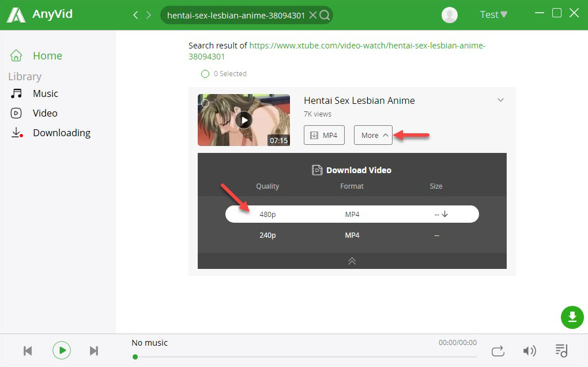The image size is (588, 367).
Task: Open the Home page in sidebar
Action: (47, 55)
